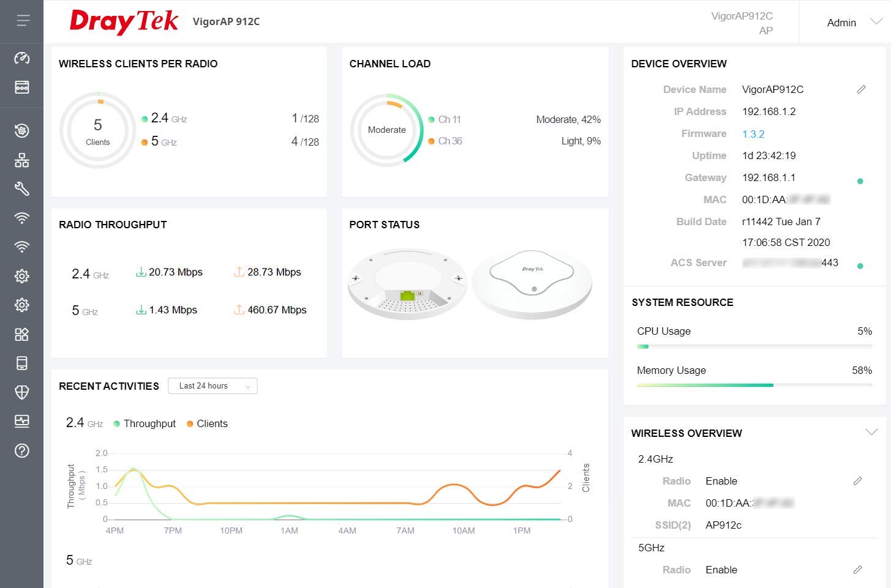Open the shield security icon in sidebar
Screen dimensions: 891x588
[x=22, y=392]
